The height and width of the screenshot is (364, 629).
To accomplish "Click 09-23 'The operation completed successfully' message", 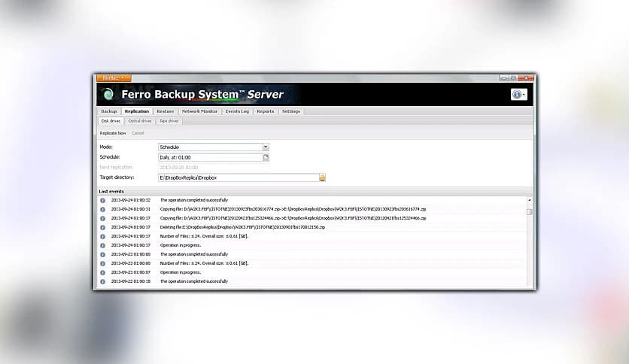I will [x=194, y=254].
